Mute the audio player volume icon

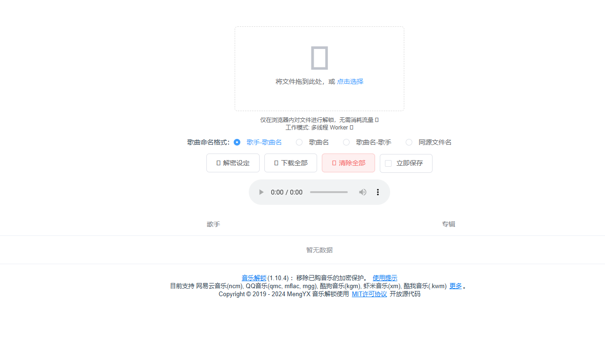(x=362, y=192)
